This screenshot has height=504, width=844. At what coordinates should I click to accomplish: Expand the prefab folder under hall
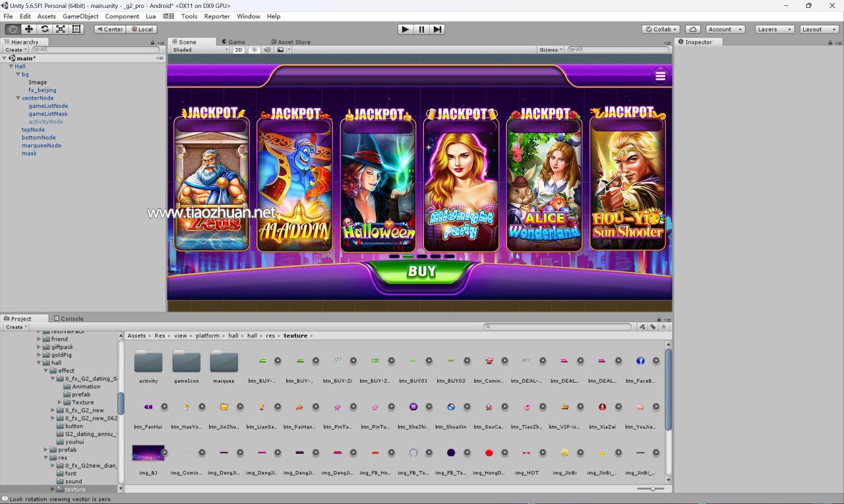coord(46,449)
